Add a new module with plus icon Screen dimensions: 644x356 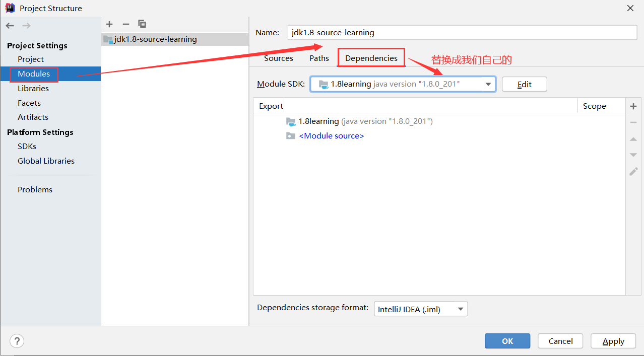(109, 24)
